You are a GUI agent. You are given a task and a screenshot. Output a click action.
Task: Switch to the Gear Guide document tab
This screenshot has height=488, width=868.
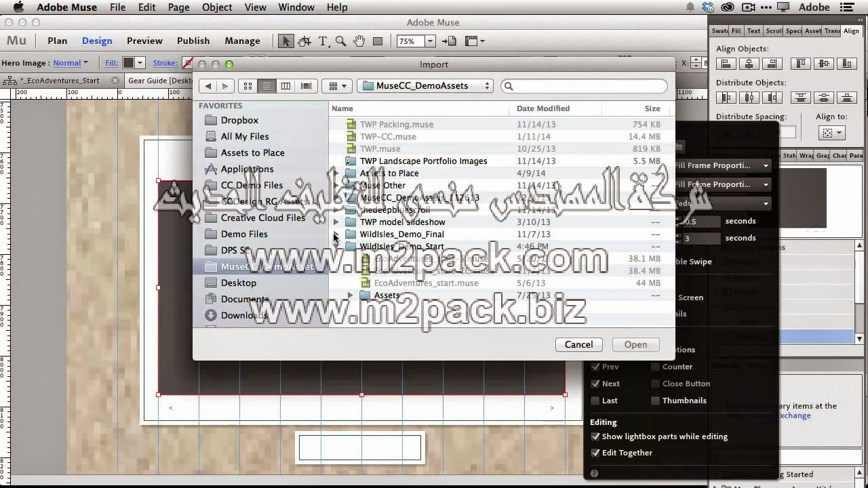coord(160,81)
